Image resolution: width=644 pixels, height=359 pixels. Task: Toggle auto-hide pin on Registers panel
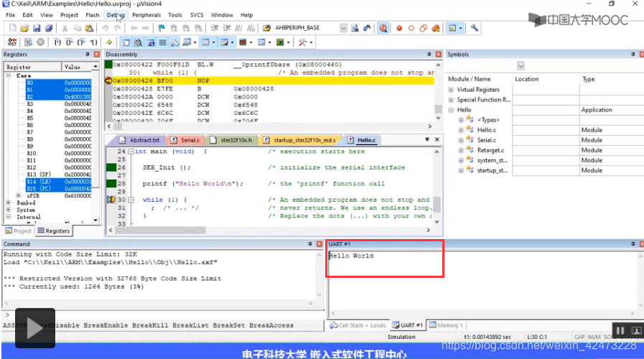coord(88,55)
